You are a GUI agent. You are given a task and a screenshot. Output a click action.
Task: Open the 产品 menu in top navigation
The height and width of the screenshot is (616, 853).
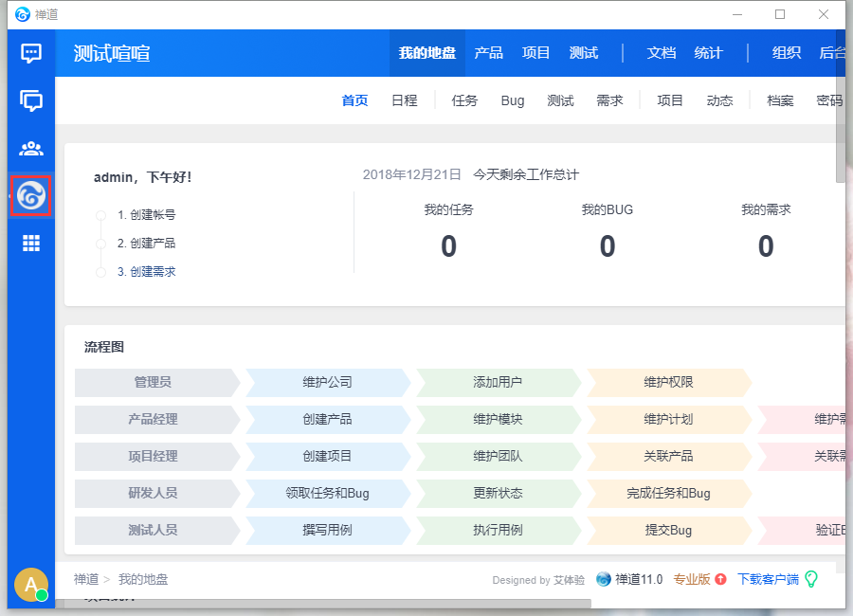click(x=489, y=53)
